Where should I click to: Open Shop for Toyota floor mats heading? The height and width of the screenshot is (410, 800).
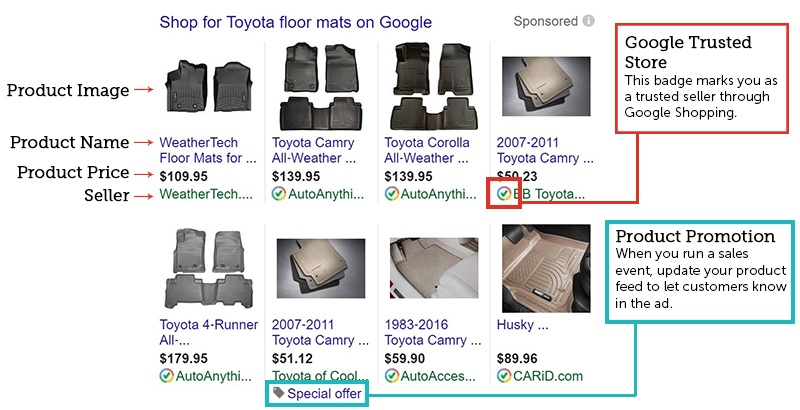(x=296, y=22)
